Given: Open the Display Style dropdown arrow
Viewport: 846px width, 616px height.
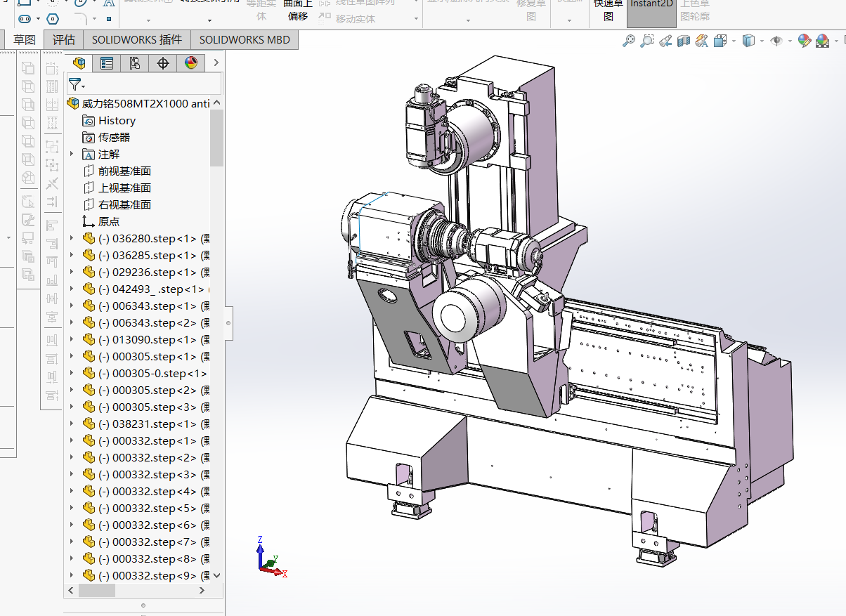Looking at the screenshot, I should point(762,41).
